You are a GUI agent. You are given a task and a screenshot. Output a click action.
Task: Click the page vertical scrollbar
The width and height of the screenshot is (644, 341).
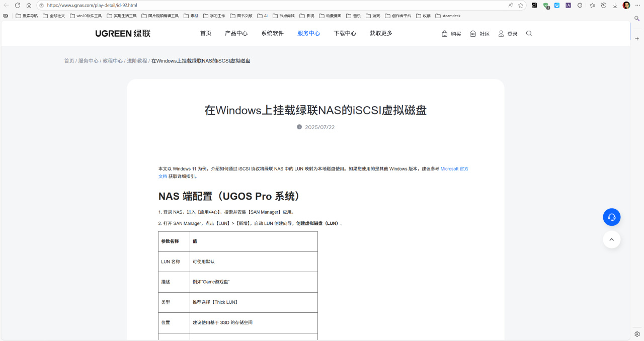[630, 31]
